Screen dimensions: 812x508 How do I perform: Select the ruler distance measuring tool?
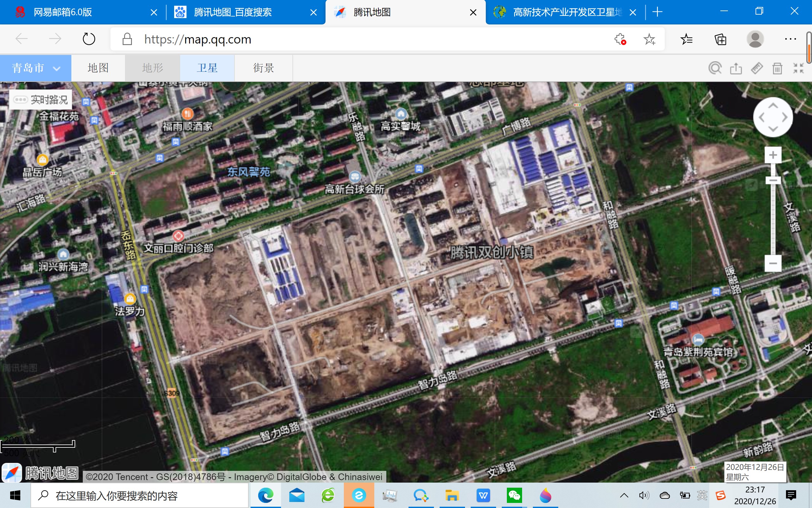coord(756,68)
